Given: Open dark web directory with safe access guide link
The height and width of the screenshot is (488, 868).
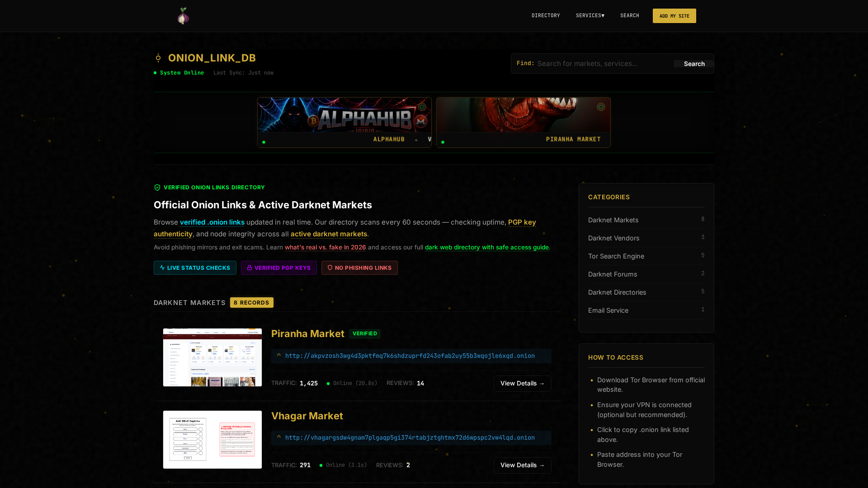Looking at the screenshot, I should (486, 247).
